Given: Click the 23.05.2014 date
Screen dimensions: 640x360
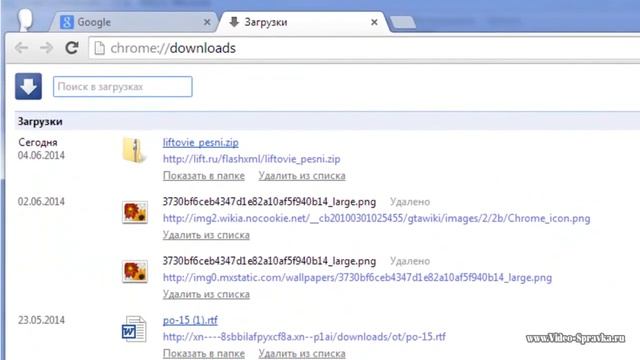Looking at the screenshot, I should click(x=41, y=320).
